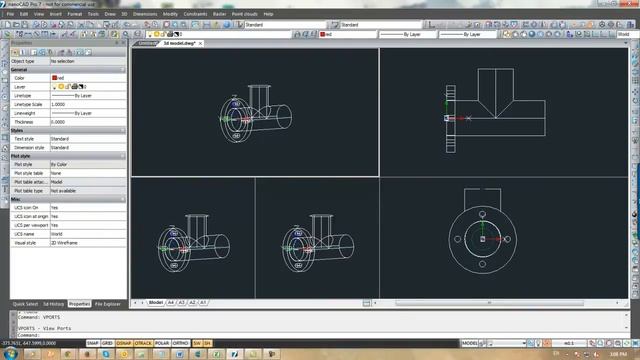Click the blue globe icon in top toolbar
This screenshot has height=360, width=640.
227,25
